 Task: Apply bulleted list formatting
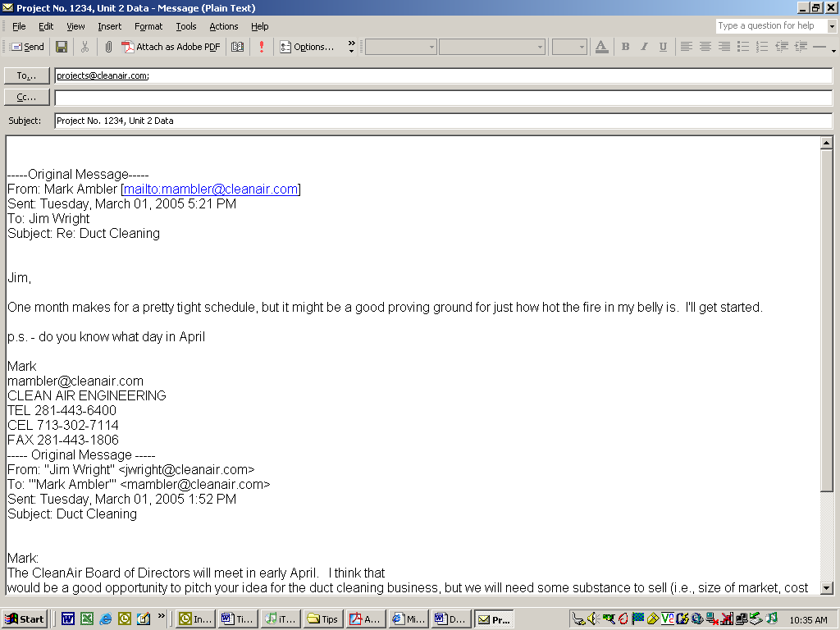click(743, 47)
